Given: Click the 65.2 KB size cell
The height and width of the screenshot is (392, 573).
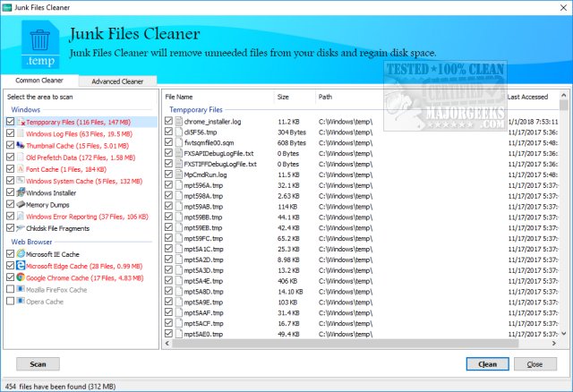Looking at the screenshot, I should [288, 238].
